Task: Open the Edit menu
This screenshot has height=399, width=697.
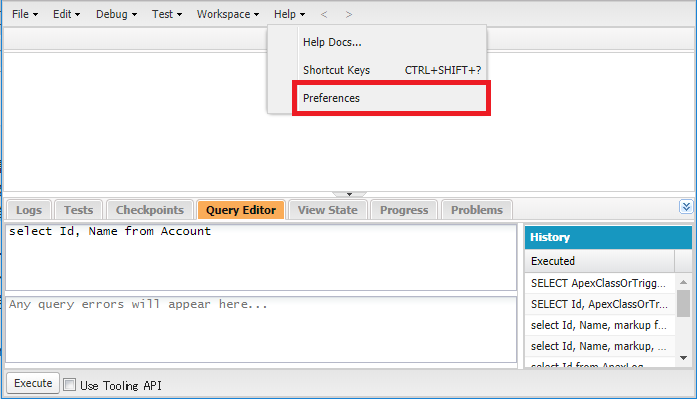Action: click(66, 14)
